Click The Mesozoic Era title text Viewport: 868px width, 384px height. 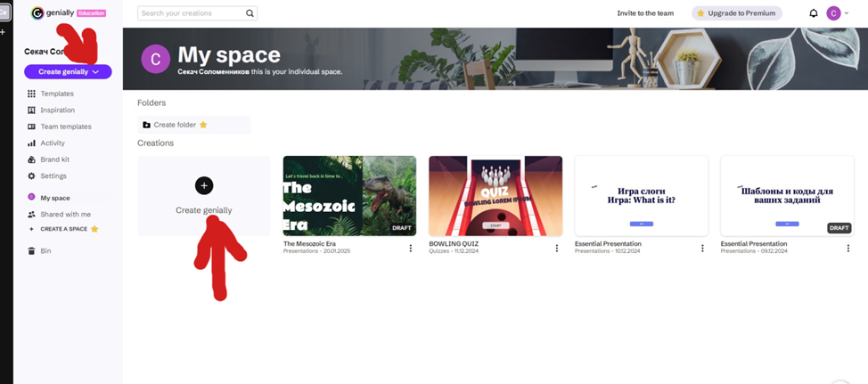309,243
